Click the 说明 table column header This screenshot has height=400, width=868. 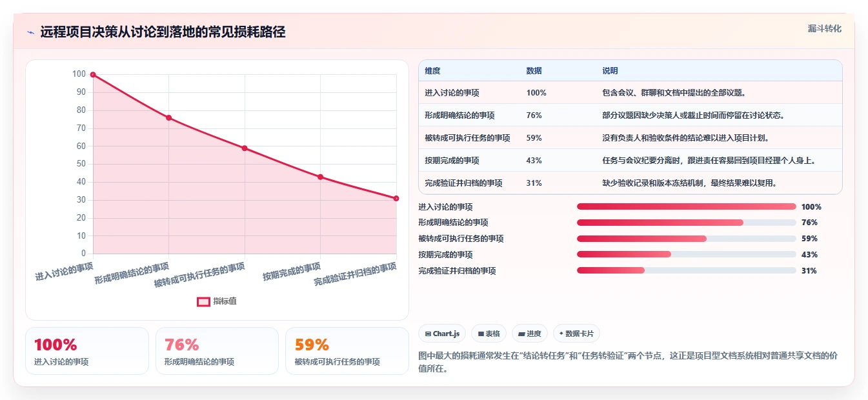click(611, 71)
